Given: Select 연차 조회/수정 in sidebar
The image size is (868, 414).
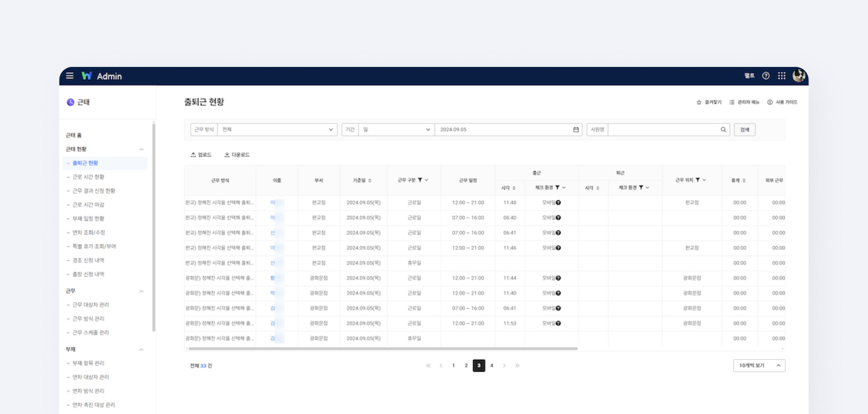Looking at the screenshot, I should point(89,233).
